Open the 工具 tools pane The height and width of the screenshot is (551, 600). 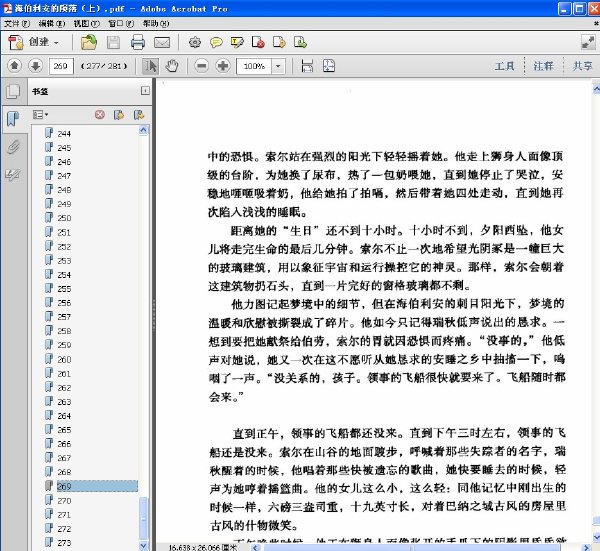(x=504, y=66)
